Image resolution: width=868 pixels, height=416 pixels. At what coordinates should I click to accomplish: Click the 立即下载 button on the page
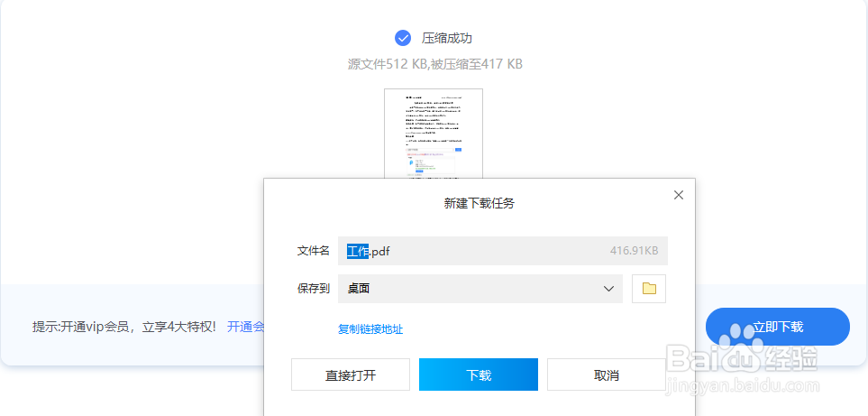[x=777, y=327]
